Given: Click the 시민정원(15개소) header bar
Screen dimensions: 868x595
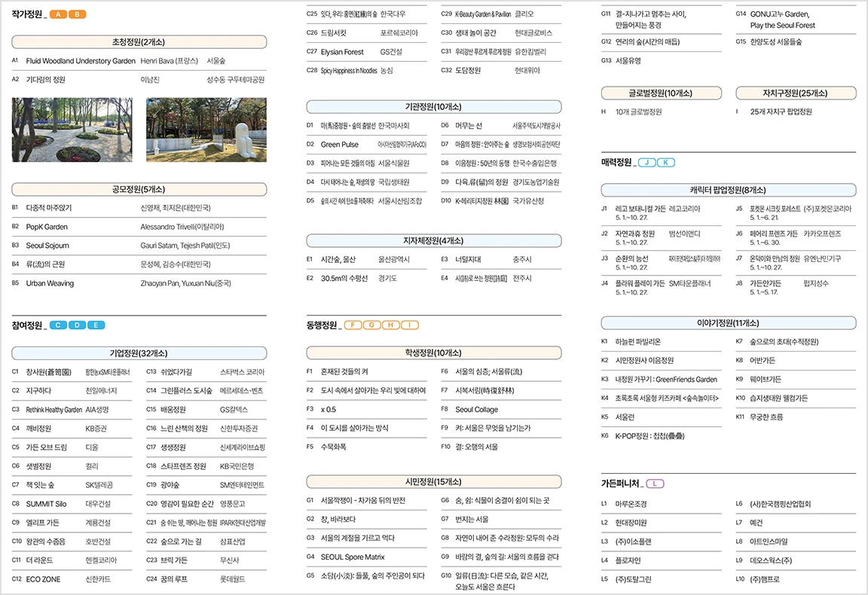Looking at the screenshot, I should [434, 481].
